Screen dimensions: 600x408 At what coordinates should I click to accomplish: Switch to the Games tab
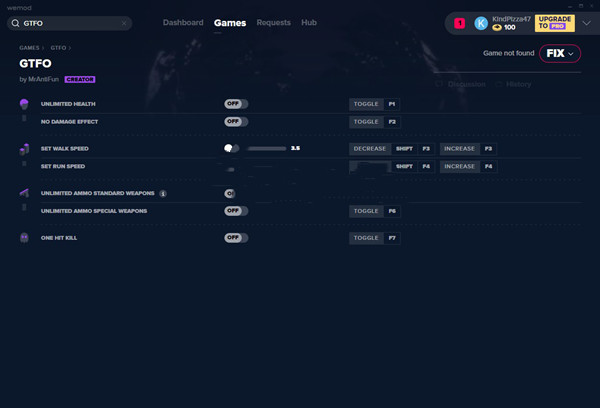[230, 23]
